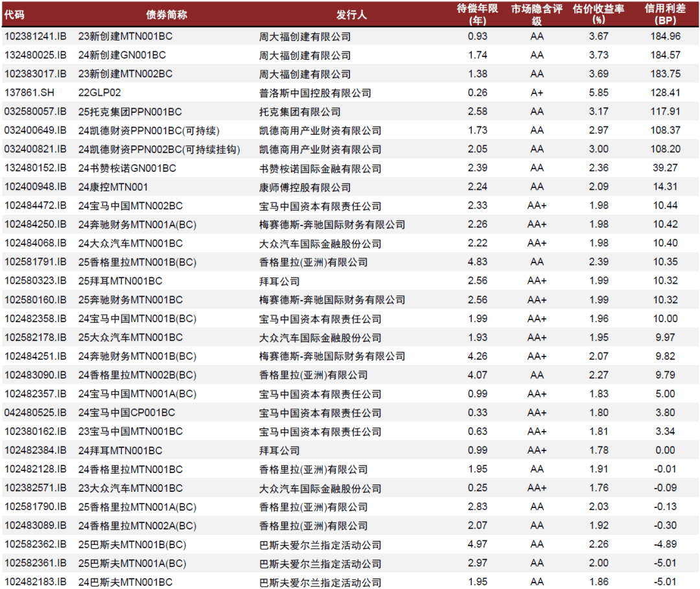The height and width of the screenshot is (589, 700).
Task: Click bond code 102482183.IB
Action: pyautogui.click(x=35, y=582)
